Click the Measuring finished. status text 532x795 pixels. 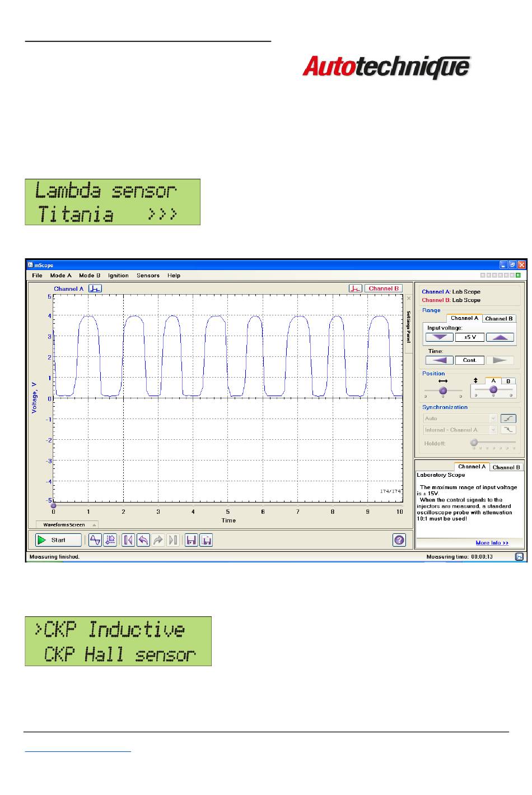[x=54, y=557]
